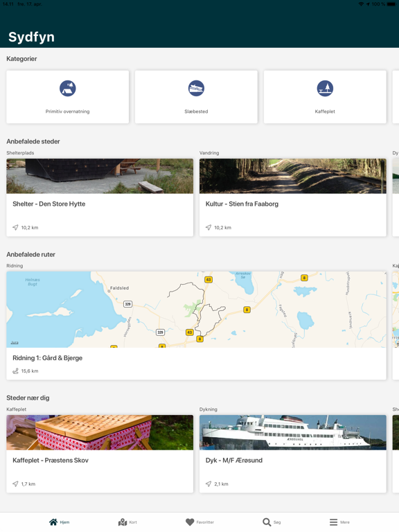Screen dimensions: 399x532
Task: Open the Shelter - Den Store Hytte photo
Action: [100, 176]
